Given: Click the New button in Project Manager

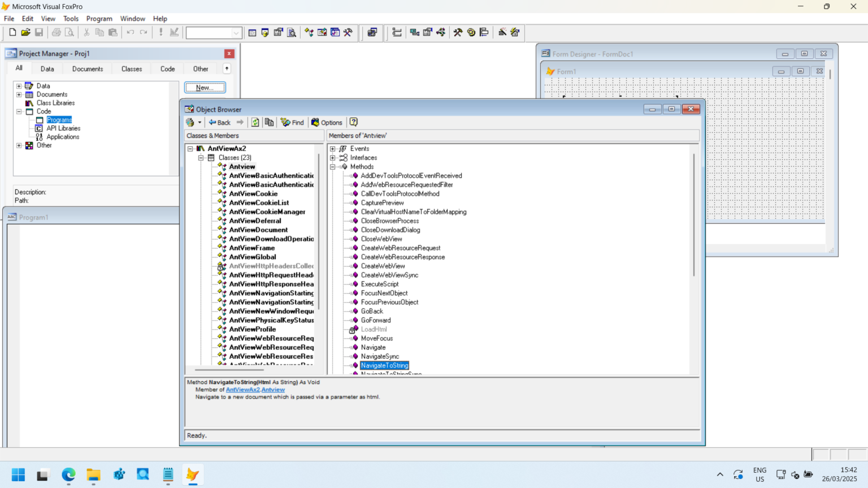Looking at the screenshot, I should click(x=205, y=87).
